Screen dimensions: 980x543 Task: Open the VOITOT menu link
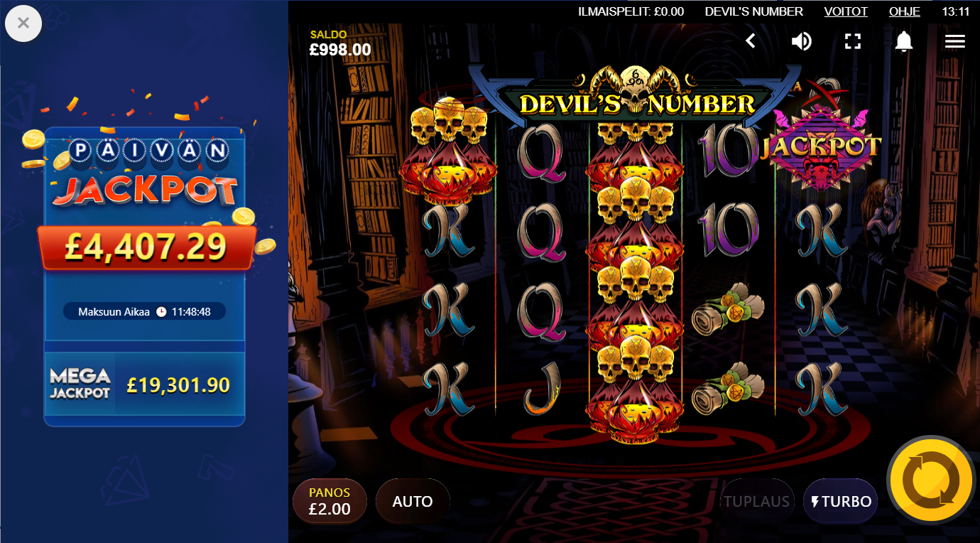pos(846,11)
